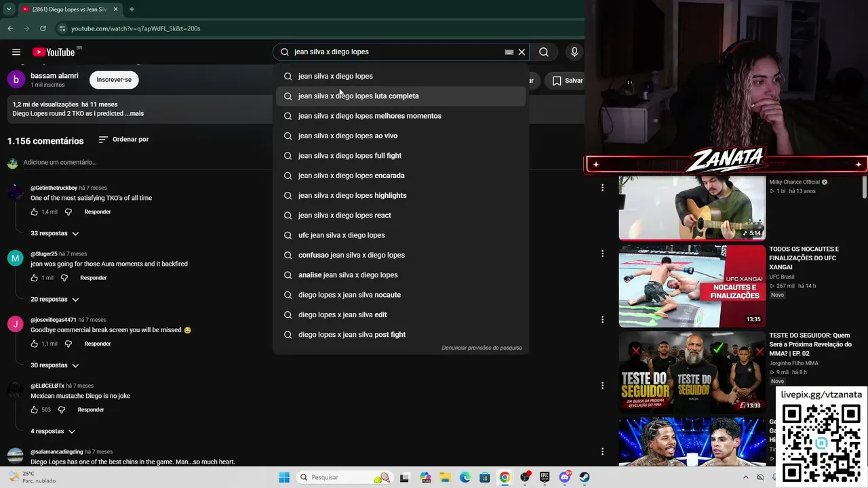This screenshot has width=868, height=488.
Task: Select 'confusao jean silva x diego lopes' suggestion
Action: tap(401, 255)
